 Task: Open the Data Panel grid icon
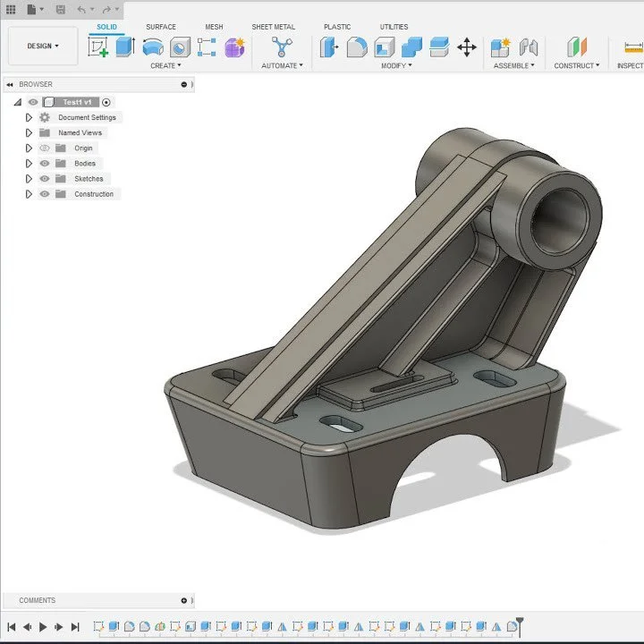click(11, 9)
